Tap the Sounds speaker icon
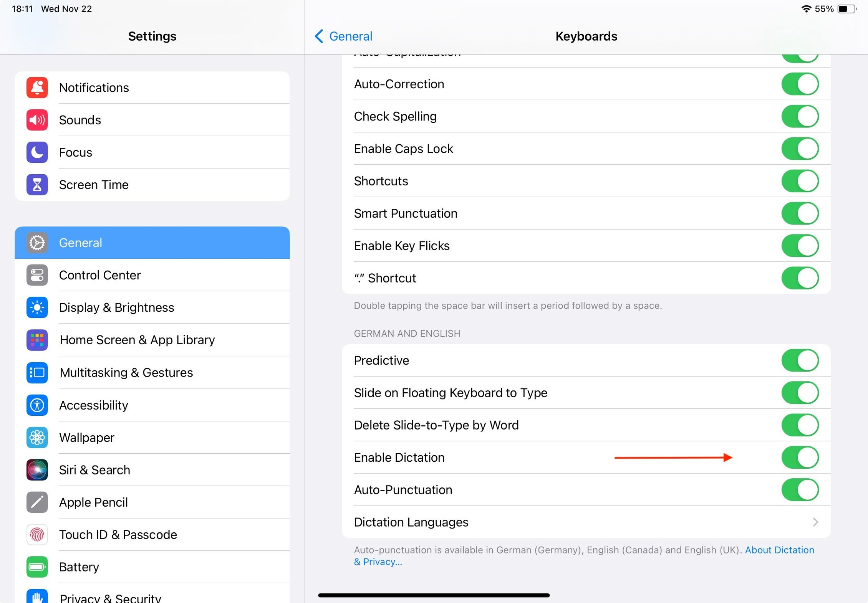Viewport: 868px width, 603px height. tap(37, 120)
